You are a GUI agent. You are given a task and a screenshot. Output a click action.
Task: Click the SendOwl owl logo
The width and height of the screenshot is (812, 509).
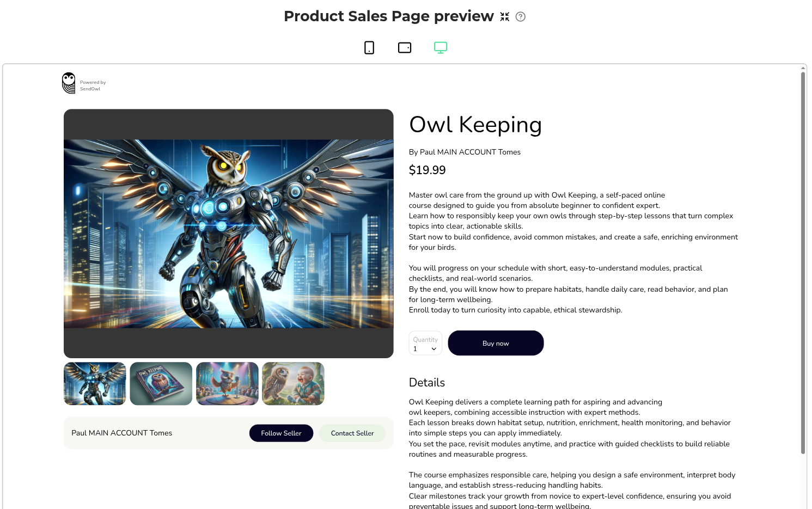click(x=69, y=83)
